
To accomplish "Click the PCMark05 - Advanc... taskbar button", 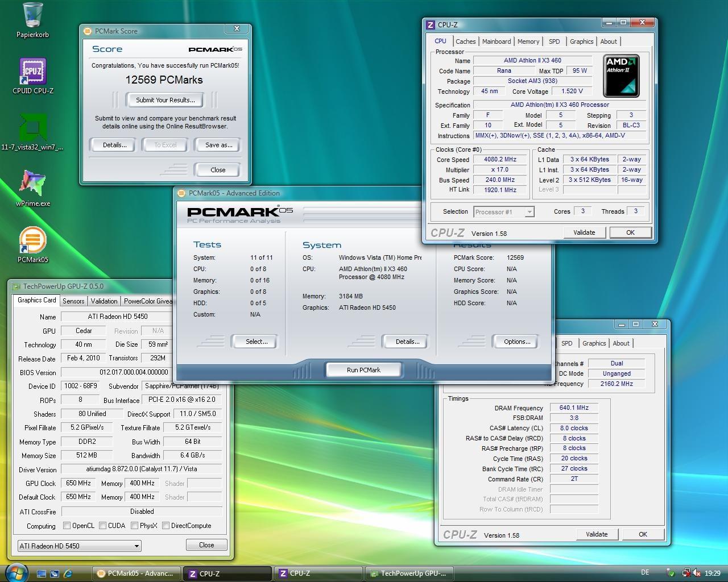I will click(x=136, y=573).
